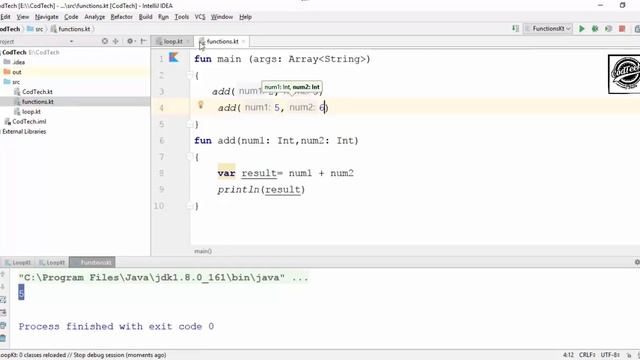Select FunctionsKt run tab
Viewport: 640px width, 360px height.
click(x=92, y=262)
